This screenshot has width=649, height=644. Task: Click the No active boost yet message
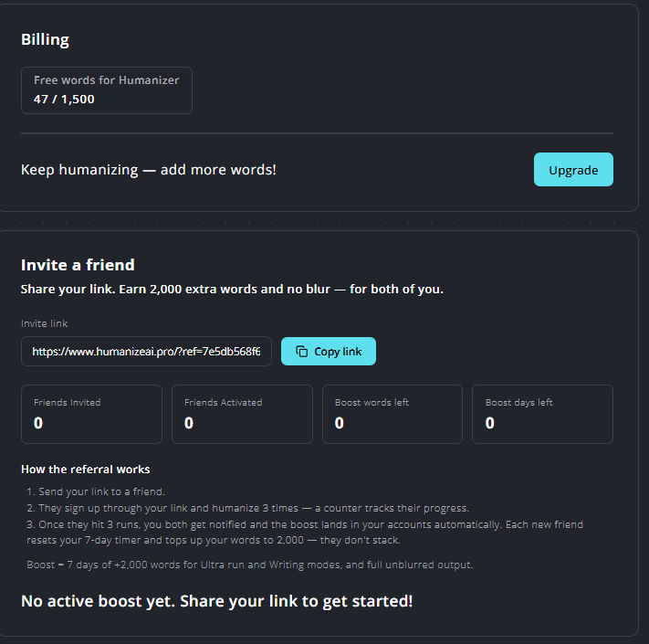[x=217, y=601]
